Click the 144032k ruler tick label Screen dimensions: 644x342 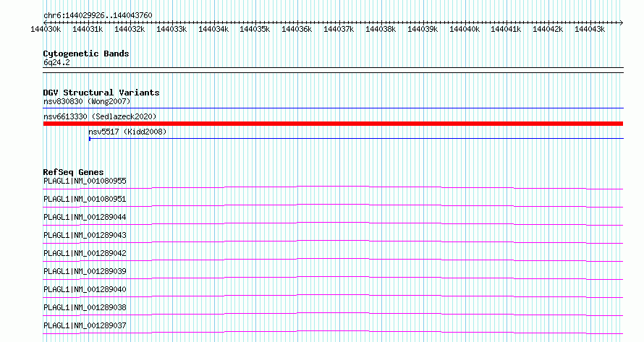pos(130,29)
